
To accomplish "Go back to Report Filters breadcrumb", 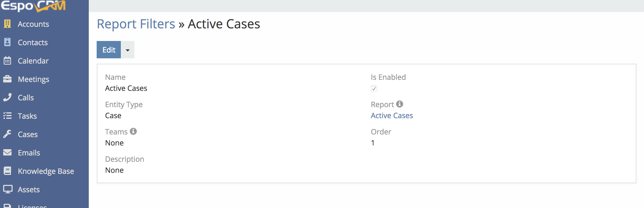I will [x=136, y=24].
